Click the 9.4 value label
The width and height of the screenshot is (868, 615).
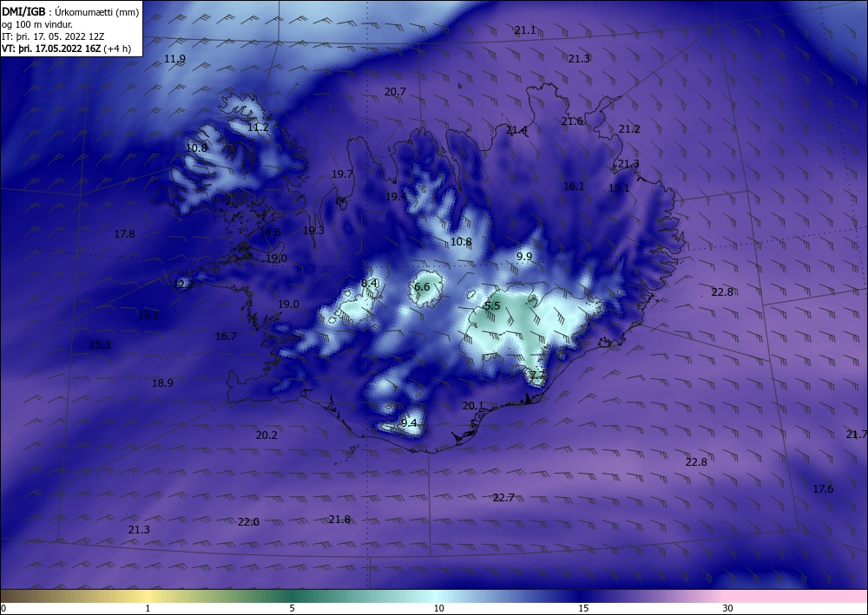[x=409, y=423]
